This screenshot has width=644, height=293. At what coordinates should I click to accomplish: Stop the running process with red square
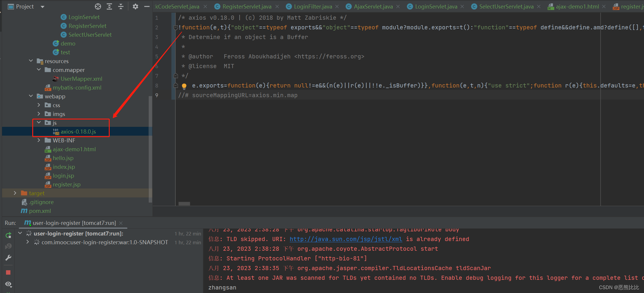pos(8,272)
